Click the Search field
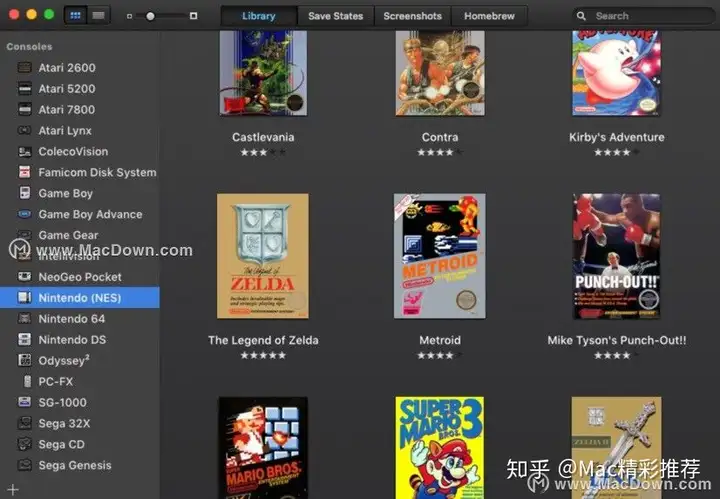Viewport: 720px width, 499px height. coord(643,16)
